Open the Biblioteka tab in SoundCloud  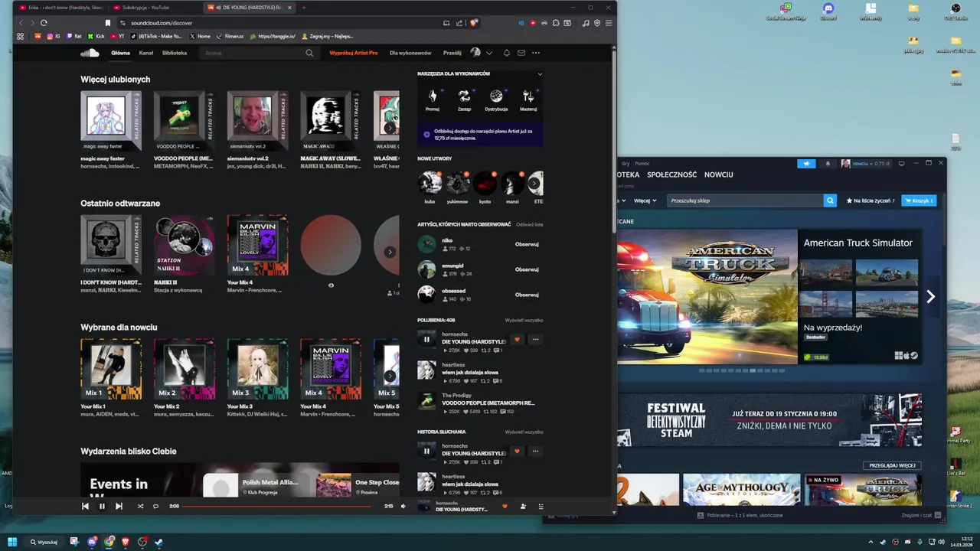(x=175, y=53)
